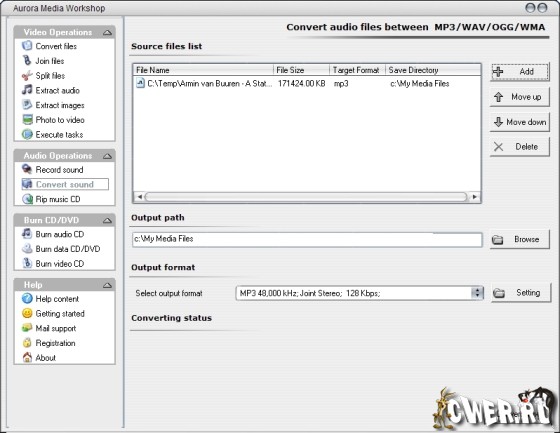Click the Split files scissors icon
Image resolution: width=560 pixels, height=433 pixels.
tap(27, 75)
